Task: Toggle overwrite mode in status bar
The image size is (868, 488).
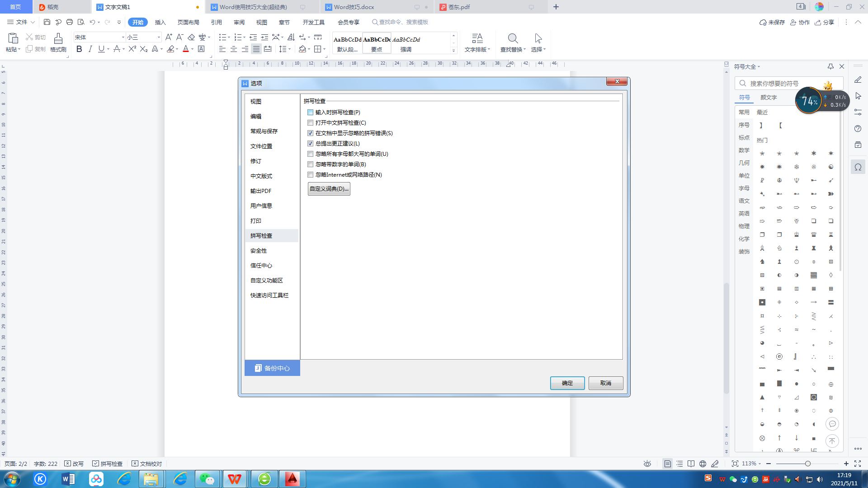Action: click(x=74, y=464)
